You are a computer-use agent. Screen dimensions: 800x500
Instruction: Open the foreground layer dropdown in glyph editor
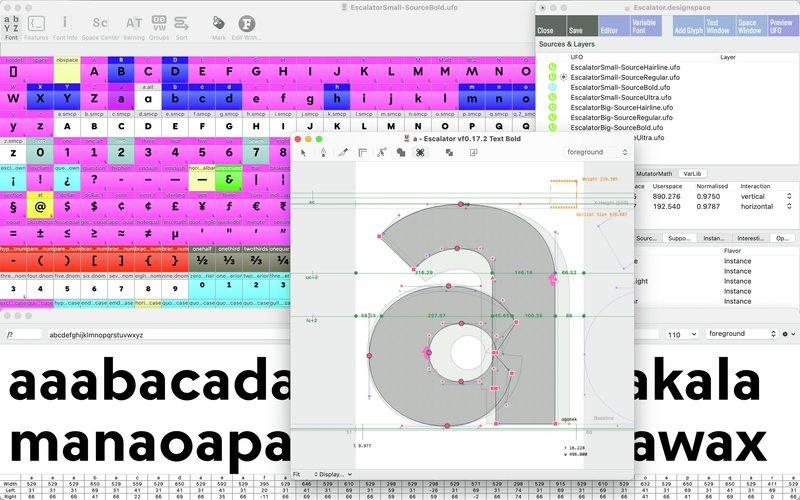pos(598,153)
